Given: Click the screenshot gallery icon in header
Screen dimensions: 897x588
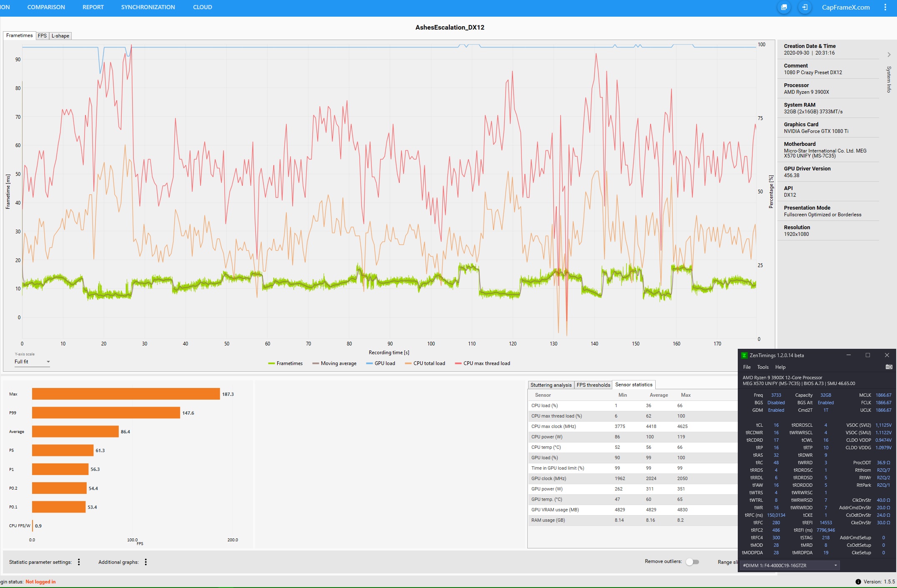Looking at the screenshot, I should 784,7.
